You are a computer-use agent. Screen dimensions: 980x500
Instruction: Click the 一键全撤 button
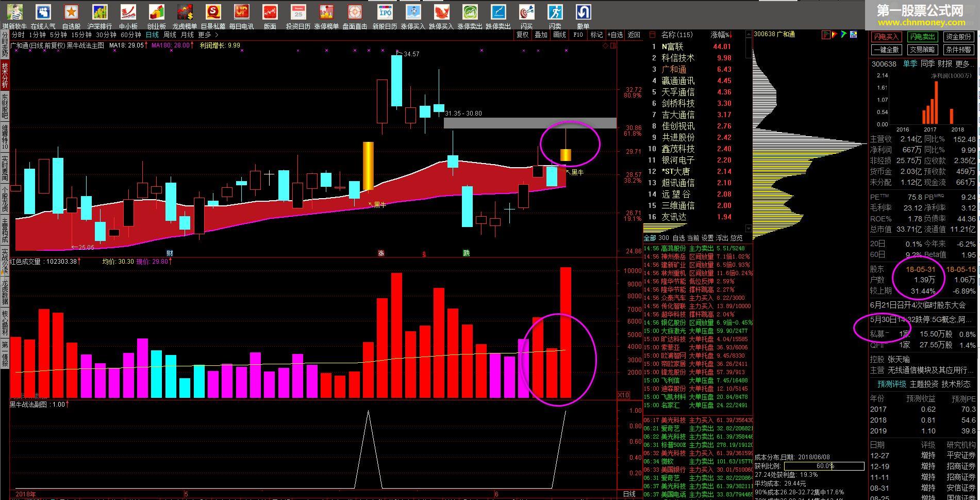(x=886, y=50)
